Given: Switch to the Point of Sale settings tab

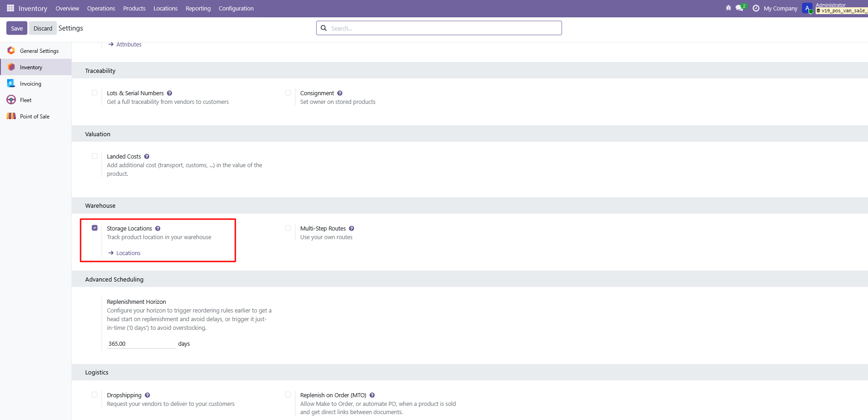Looking at the screenshot, I should coord(35,117).
